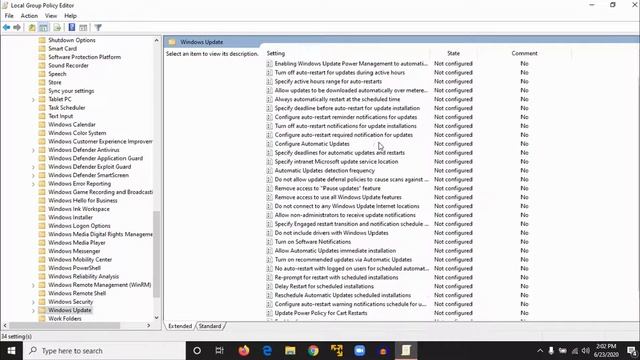Open the Windows Start button

(x=11, y=351)
